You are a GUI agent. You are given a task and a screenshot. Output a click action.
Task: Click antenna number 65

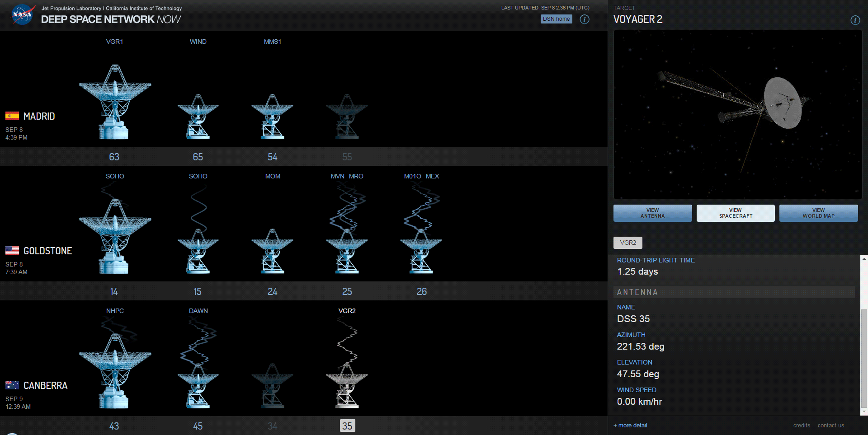click(198, 157)
